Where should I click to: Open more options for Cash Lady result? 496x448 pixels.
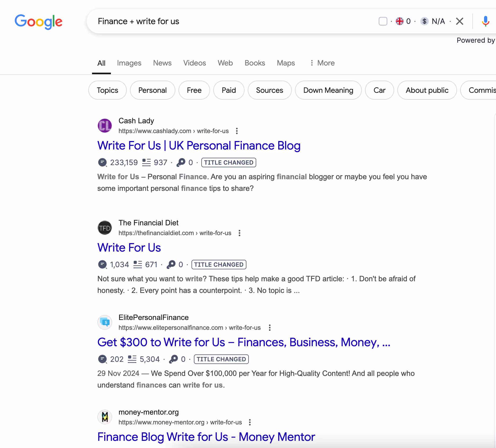click(237, 131)
